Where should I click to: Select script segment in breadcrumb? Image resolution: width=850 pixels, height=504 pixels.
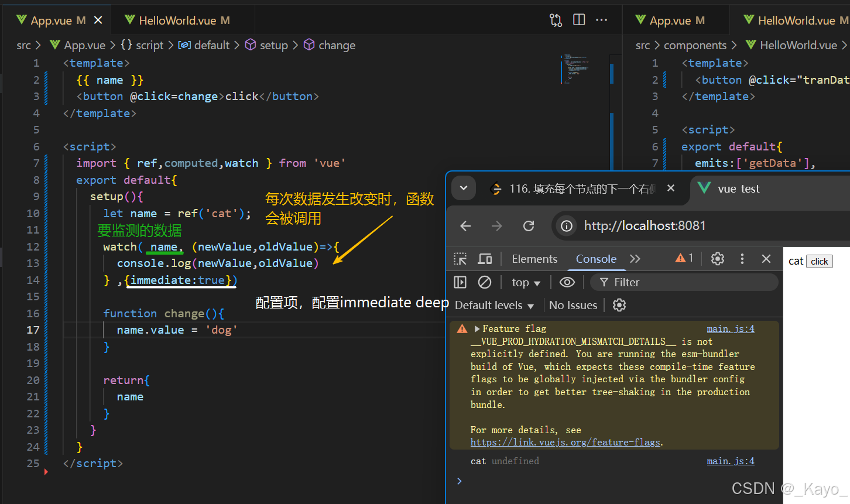coord(142,45)
